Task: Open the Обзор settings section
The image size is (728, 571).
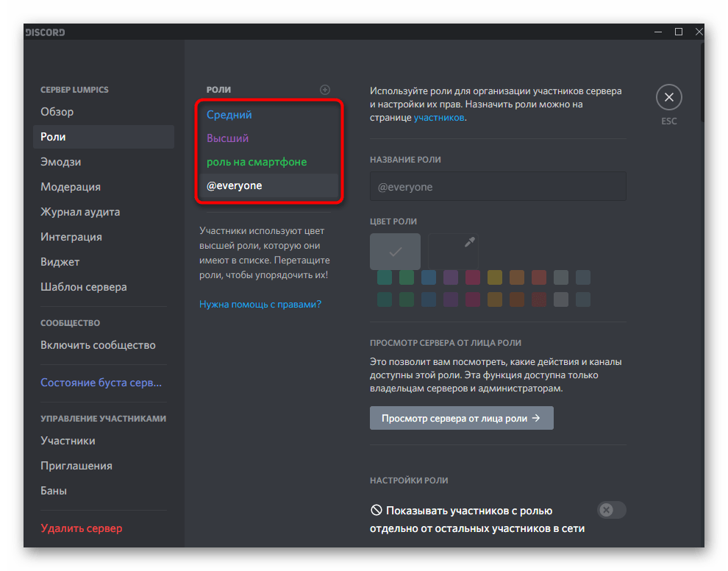Action: 57,112
